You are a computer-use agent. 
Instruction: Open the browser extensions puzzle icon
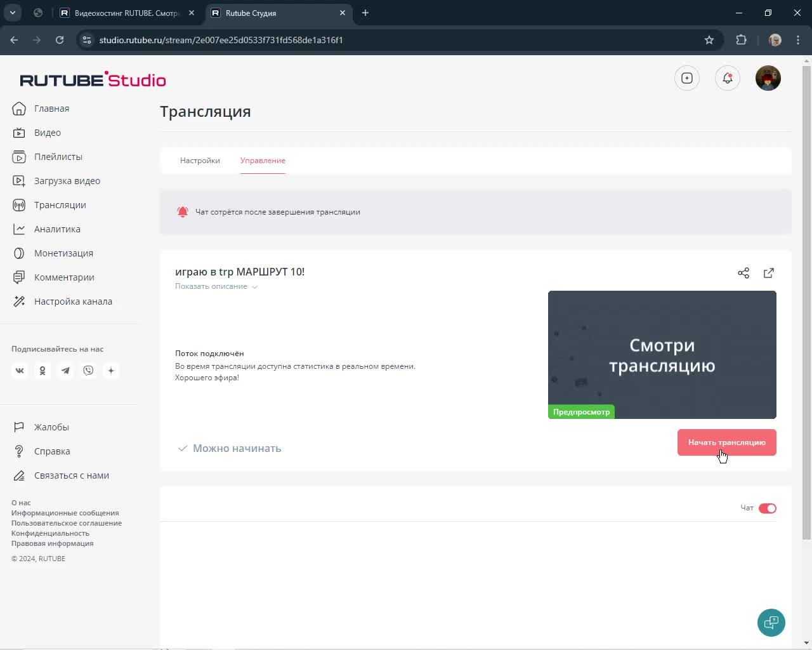pos(741,40)
